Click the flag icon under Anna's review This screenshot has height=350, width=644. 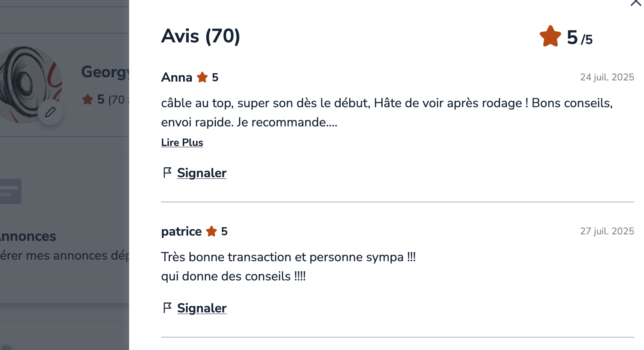point(167,173)
